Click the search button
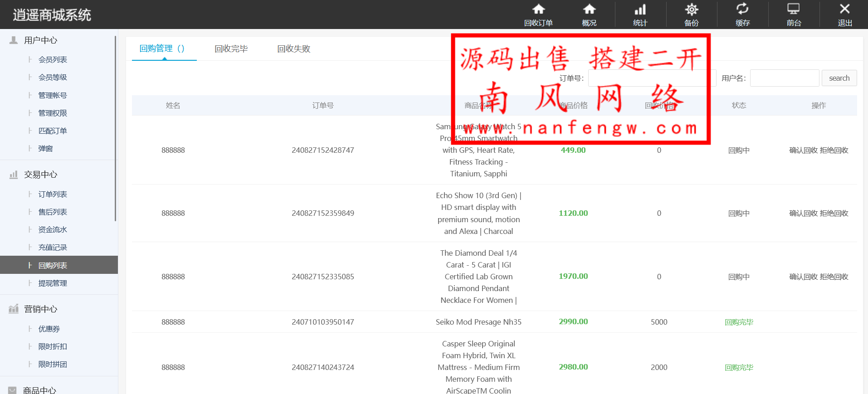868x394 pixels. coord(839,78)
